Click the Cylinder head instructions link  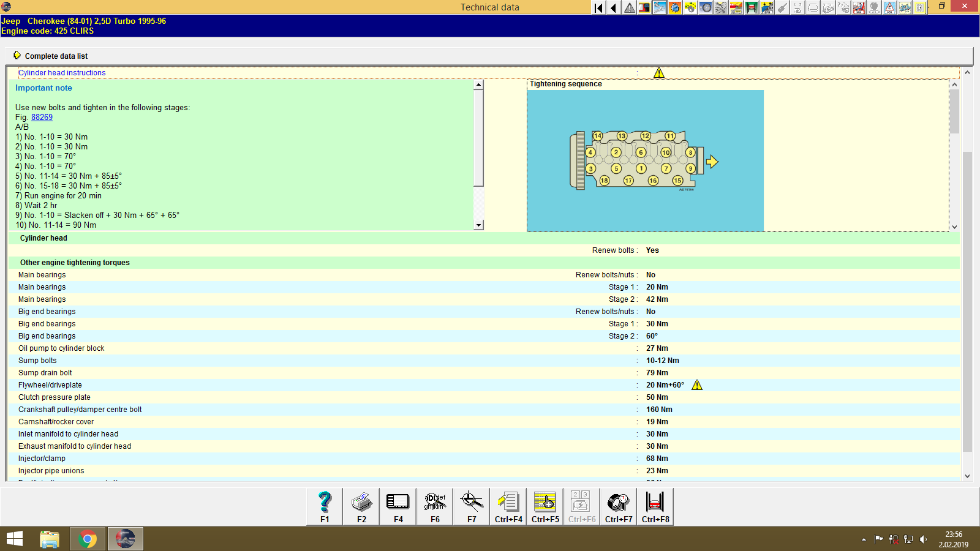(x=62, y=72)
